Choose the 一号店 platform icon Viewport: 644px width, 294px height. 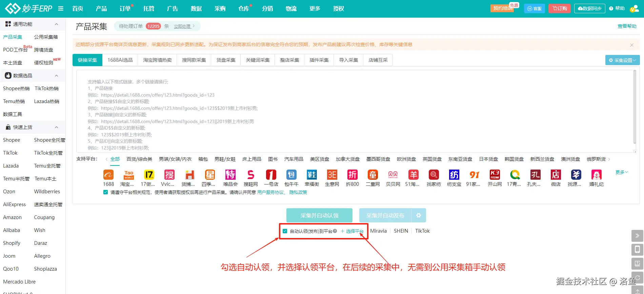[x=271, y=175]
